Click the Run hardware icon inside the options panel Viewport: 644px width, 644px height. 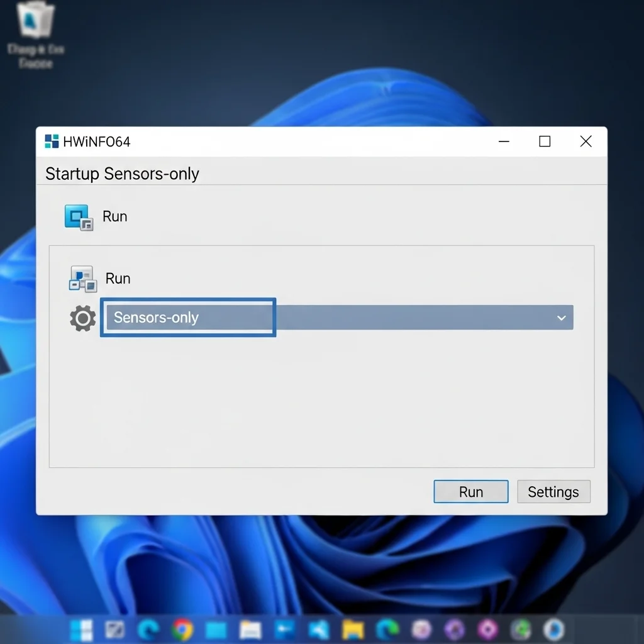pyautogui.click(x=82, y=278)
